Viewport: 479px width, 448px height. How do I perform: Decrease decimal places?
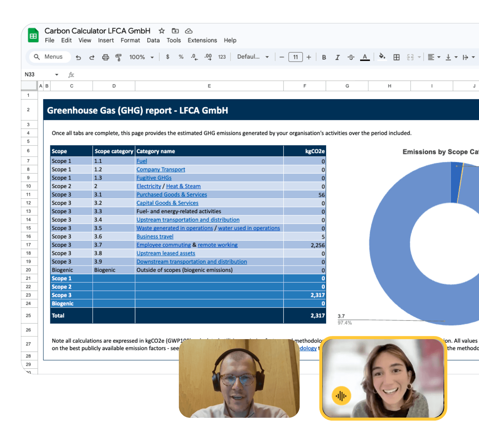click(x=194, y=57)
